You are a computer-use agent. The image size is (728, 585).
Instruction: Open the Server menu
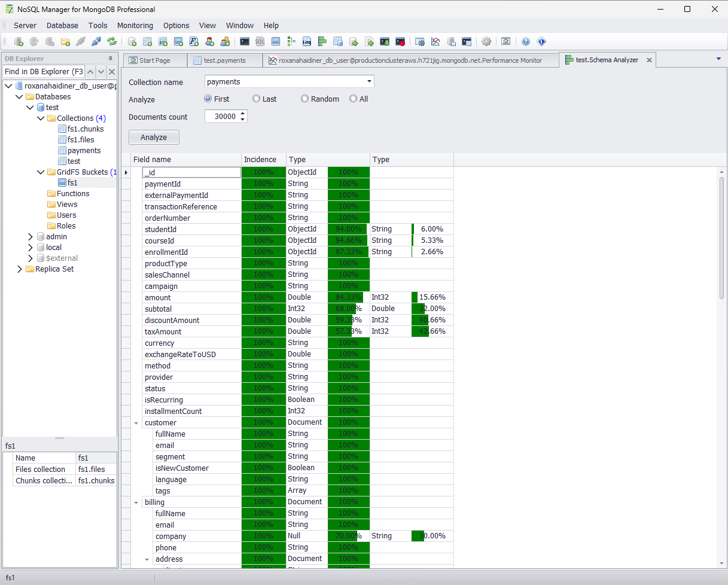[25, 25]
